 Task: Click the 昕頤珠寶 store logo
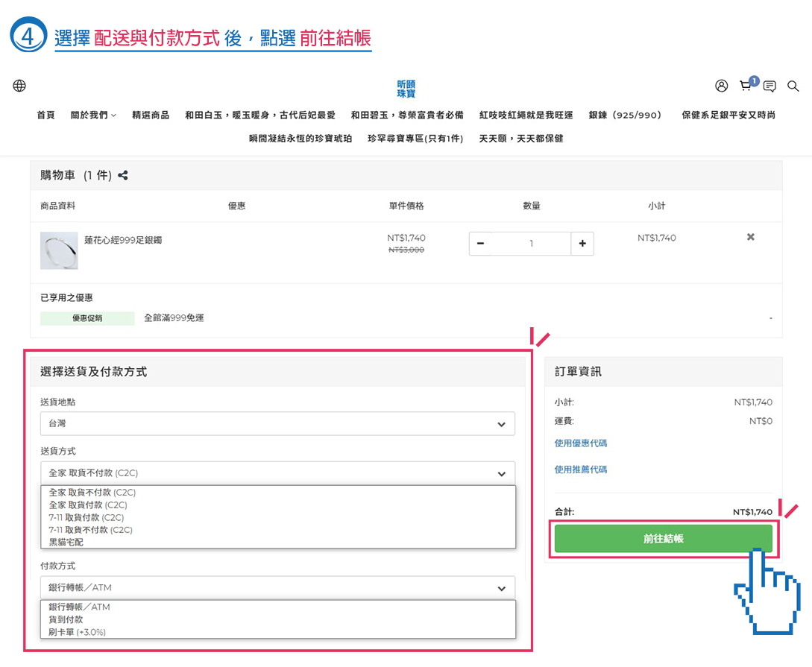click(406, 89)
